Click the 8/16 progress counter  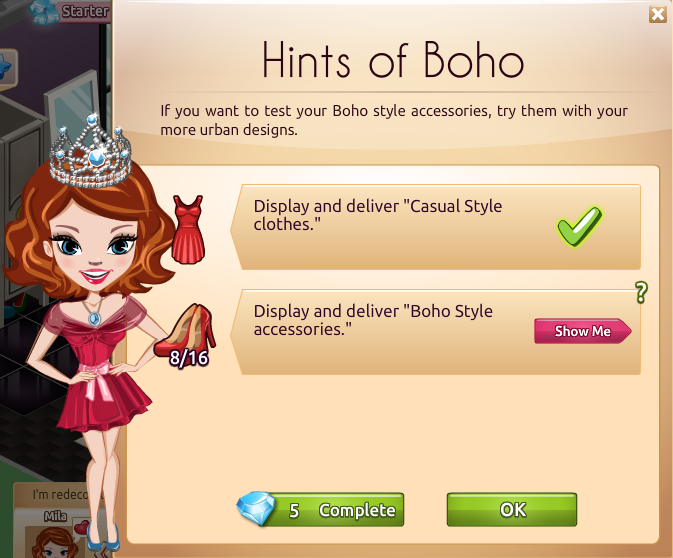[x=189, y=358]
